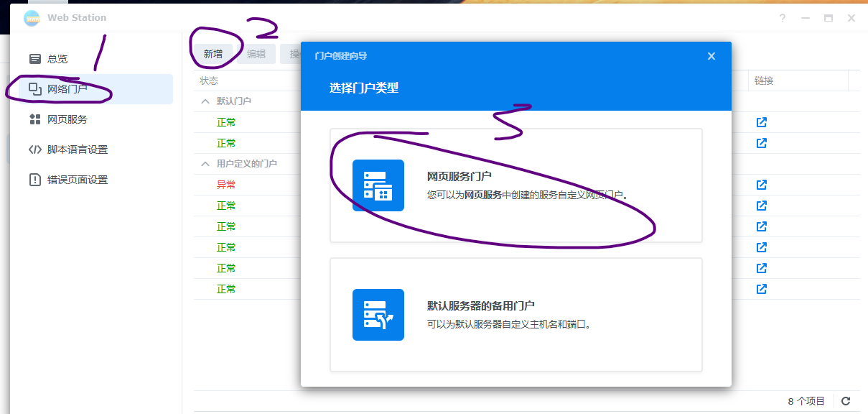Image resolution: width=868 pixels, height=414 pixels.
Task: Choose the 网页服务门户 option card
Action: 516,185
